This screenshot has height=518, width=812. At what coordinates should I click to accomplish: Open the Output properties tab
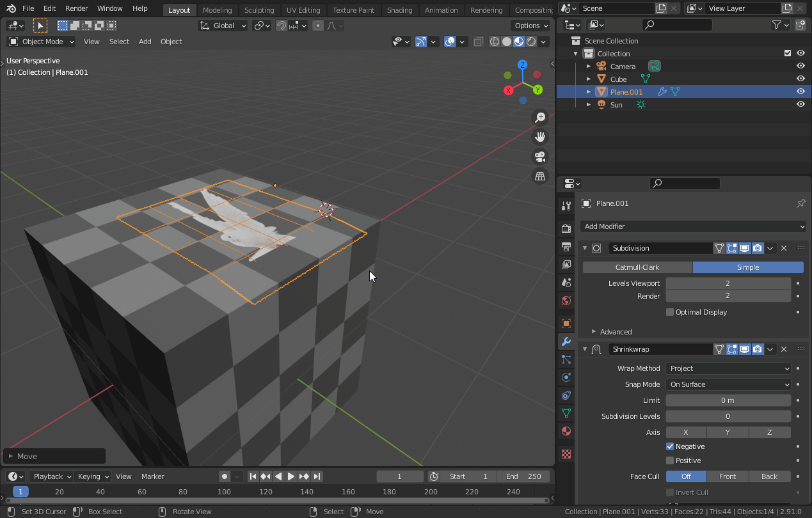tap(566, 246)
